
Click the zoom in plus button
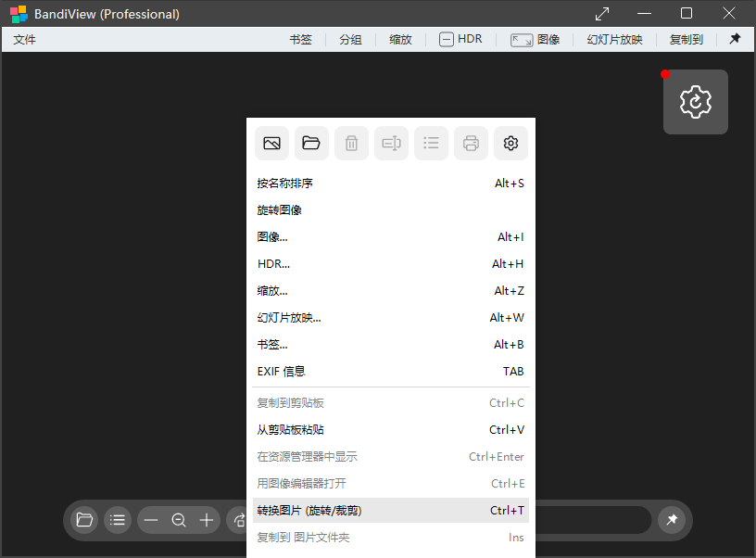[206, 520]
